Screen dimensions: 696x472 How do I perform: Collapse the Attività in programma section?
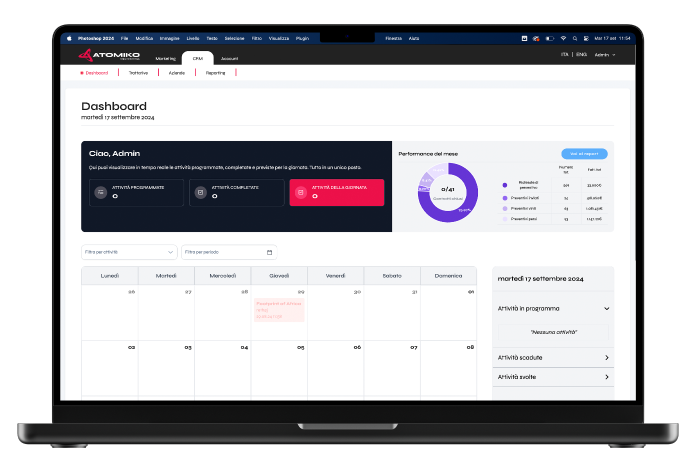[607, 309]
